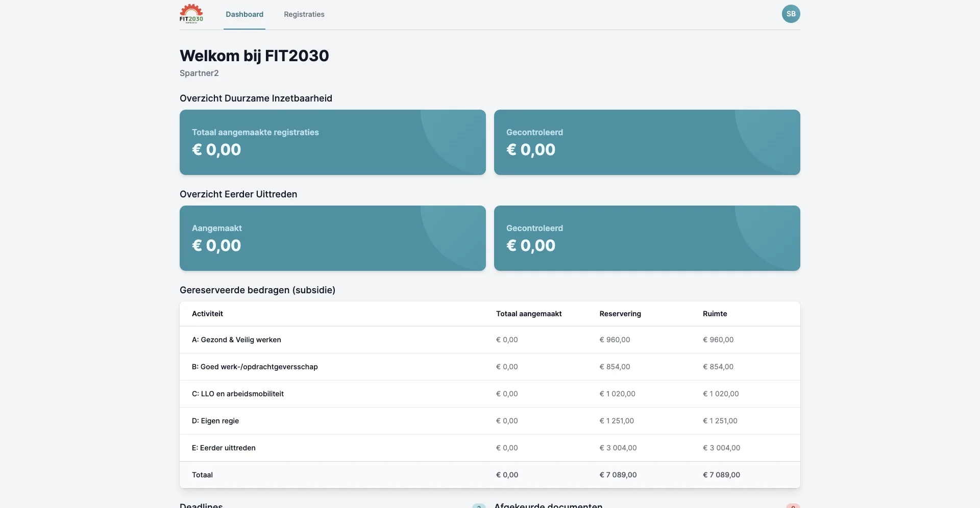980x508 pixels.
Task: Click the blue Deadlines count badge
Action: [x=479, y=506]
